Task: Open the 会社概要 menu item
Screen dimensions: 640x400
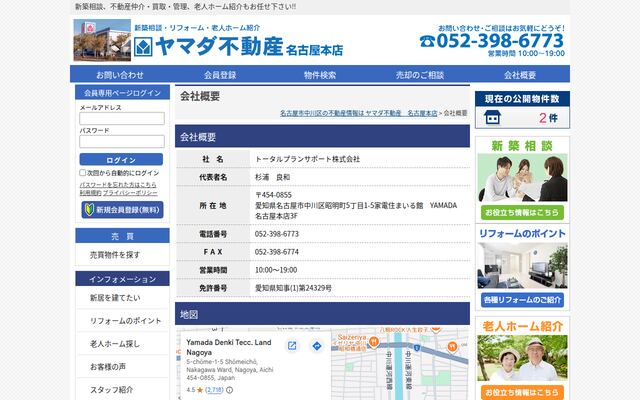Action: point(520,75)
